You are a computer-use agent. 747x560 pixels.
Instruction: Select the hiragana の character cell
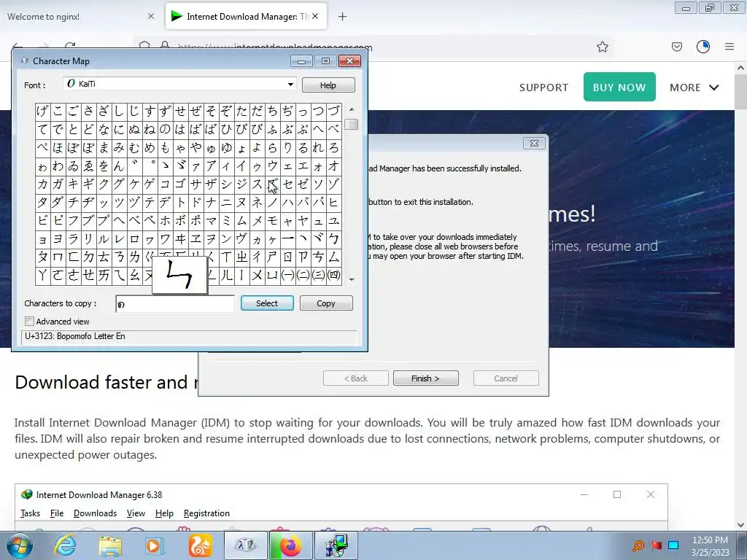(165, 130)
